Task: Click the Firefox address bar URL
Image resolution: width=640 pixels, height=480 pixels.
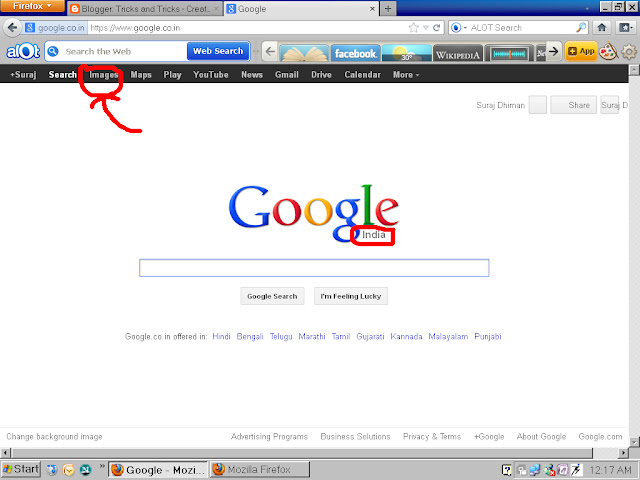Action: click(x=247, y=28)
